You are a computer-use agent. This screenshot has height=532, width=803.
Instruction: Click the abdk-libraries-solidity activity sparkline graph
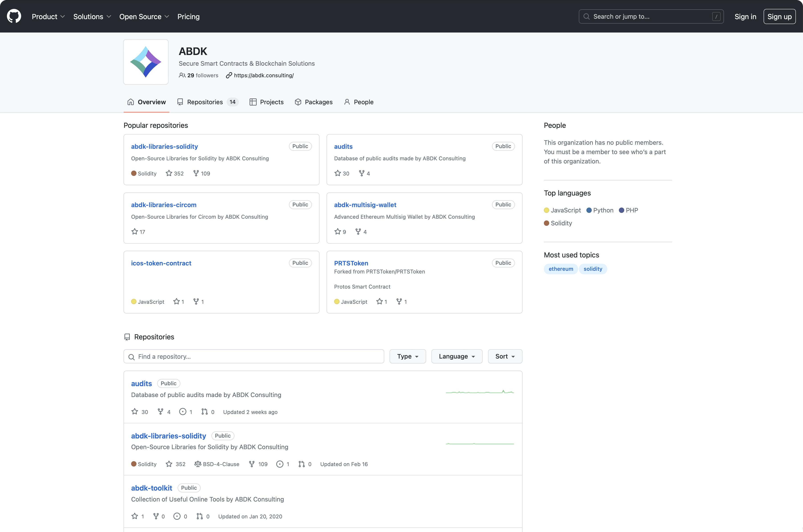click(480, 443)
